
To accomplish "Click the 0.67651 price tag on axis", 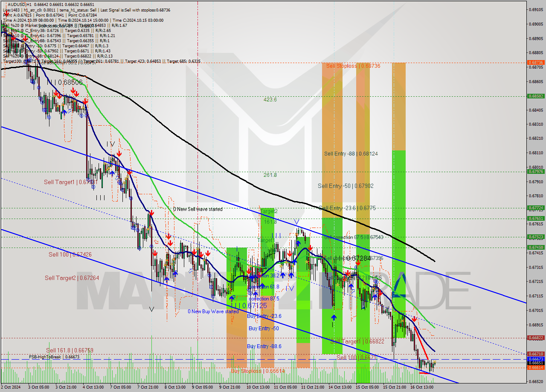I will 536,219.
